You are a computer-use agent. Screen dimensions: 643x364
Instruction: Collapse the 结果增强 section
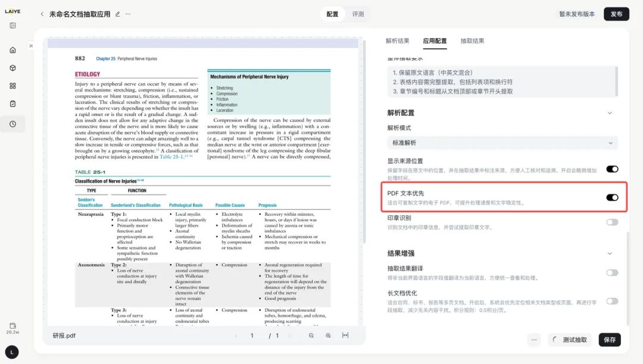(x=610, y=253)
